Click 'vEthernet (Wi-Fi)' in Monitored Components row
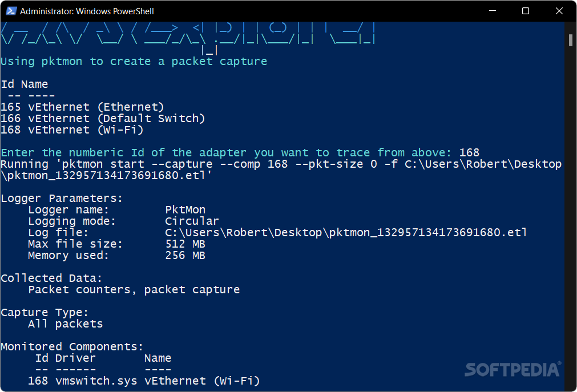Image resolution: width=577 pixels, height=392 pixels. [202, 381]
